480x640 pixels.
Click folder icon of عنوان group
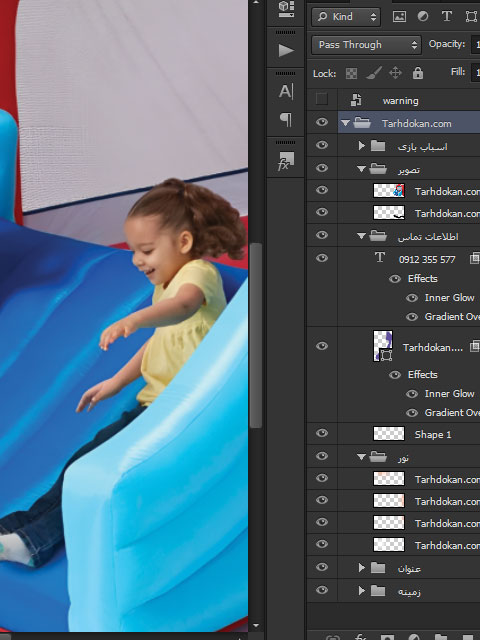(x=378, y=567)
